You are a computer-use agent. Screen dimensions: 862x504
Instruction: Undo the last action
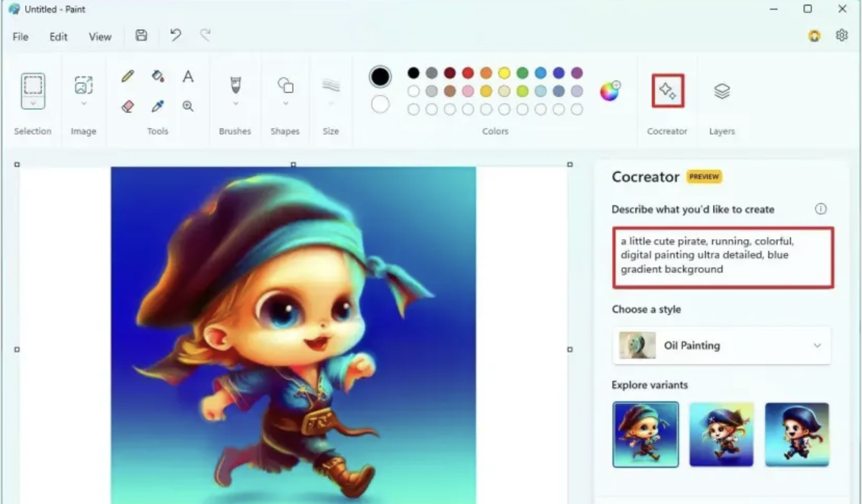click(x=176, y=35)
